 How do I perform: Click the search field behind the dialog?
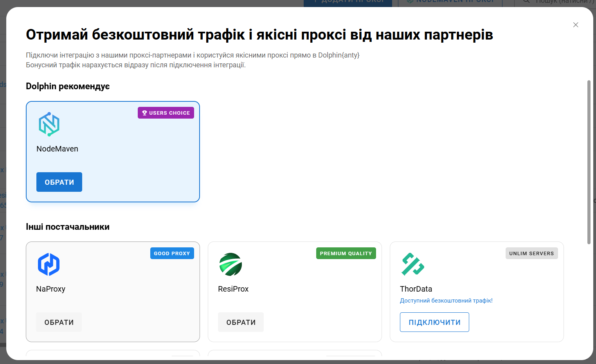pos(555,3)
